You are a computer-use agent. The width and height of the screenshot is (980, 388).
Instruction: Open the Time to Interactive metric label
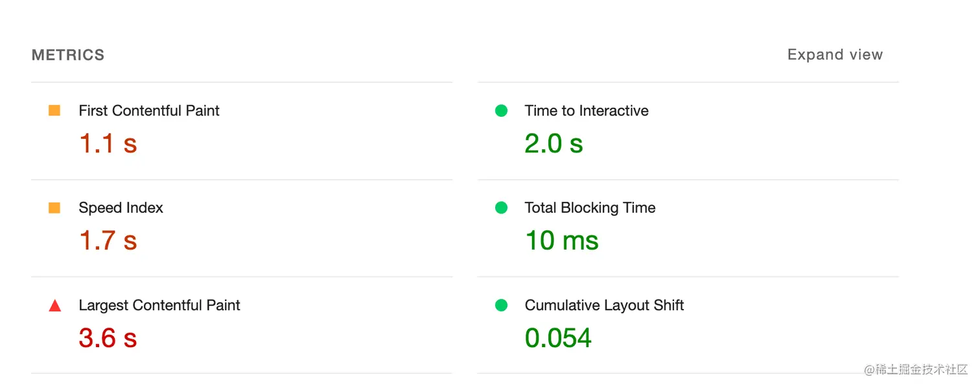pos(587,111)
